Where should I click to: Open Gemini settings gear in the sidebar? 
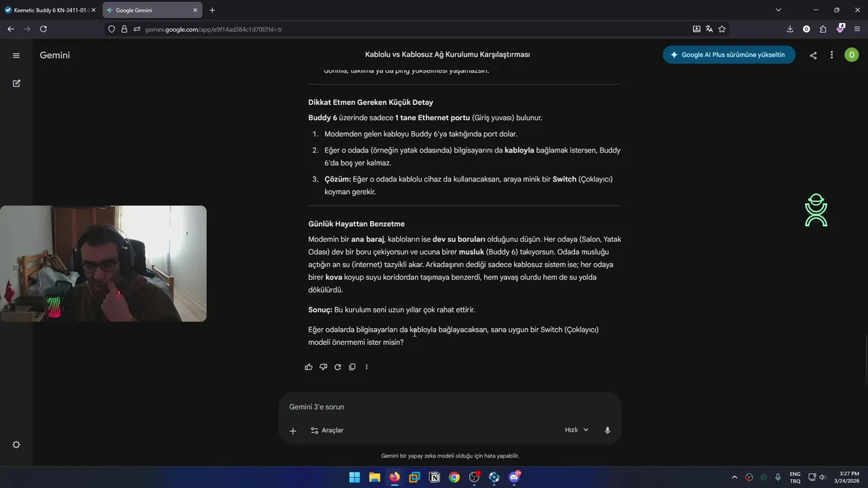(x=16, y=445)
